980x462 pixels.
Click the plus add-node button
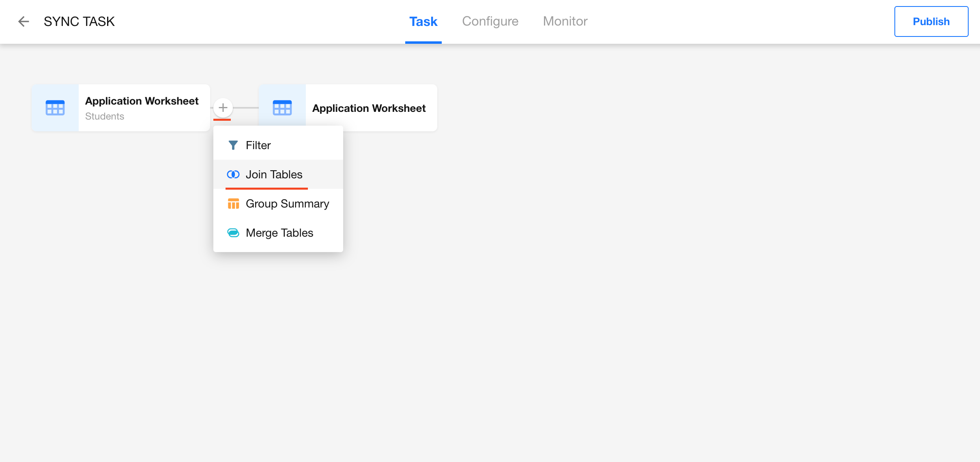pos(223,108)
